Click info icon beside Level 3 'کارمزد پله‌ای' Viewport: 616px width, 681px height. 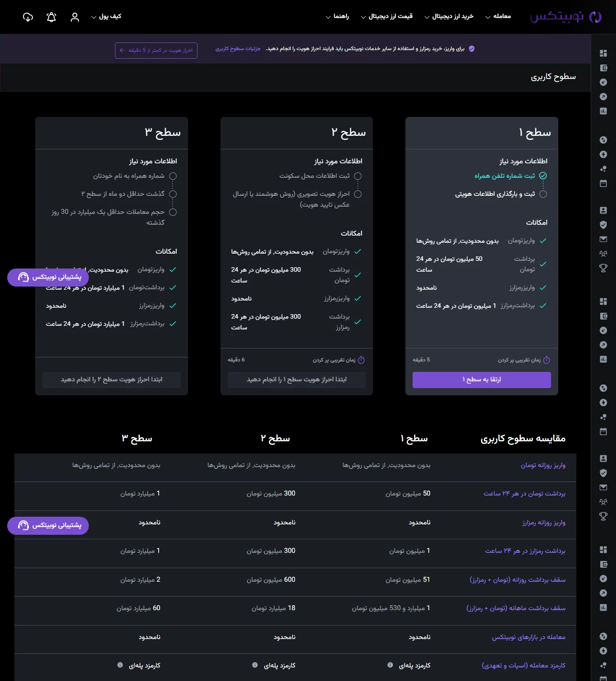point(120,665)
